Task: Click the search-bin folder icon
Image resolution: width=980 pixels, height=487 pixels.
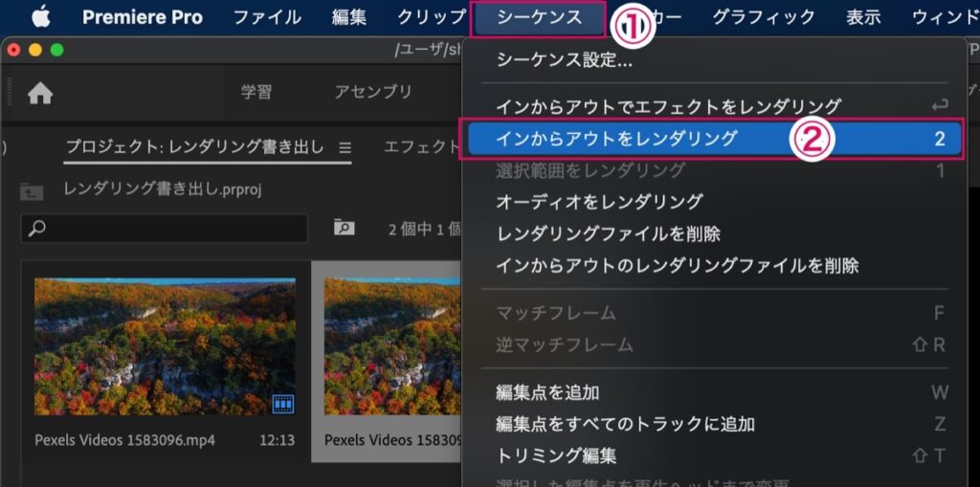Action: pyautogui.click(x=344, y=228)
